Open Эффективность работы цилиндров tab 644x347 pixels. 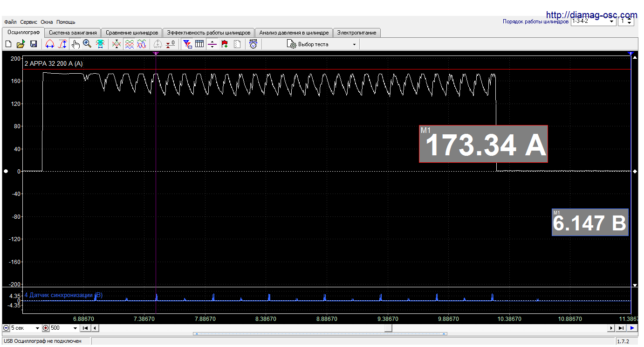pos(209,33)
